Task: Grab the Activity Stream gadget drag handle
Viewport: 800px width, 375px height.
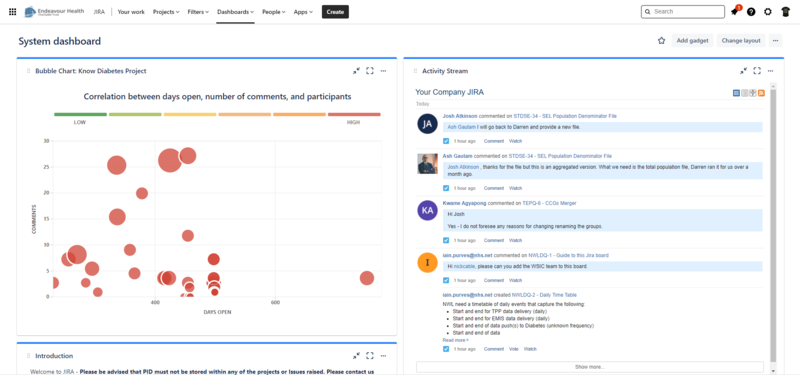Action: coord(415,71)
